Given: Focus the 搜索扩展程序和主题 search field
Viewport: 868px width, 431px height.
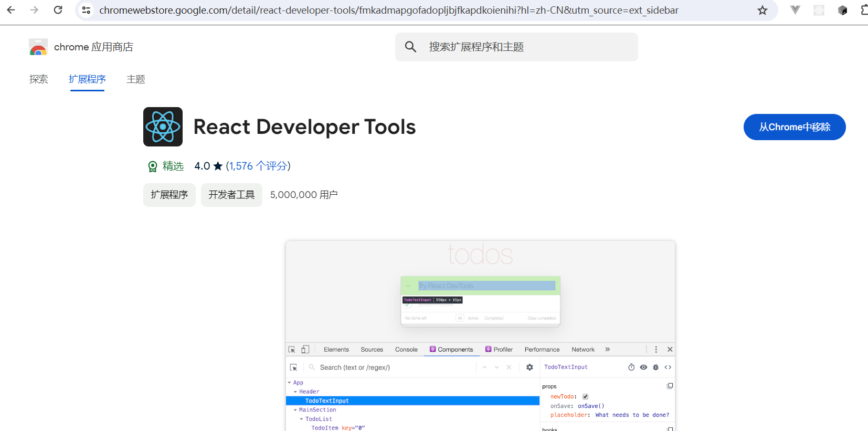Looking at the screenshot, I should click(516, 47).
